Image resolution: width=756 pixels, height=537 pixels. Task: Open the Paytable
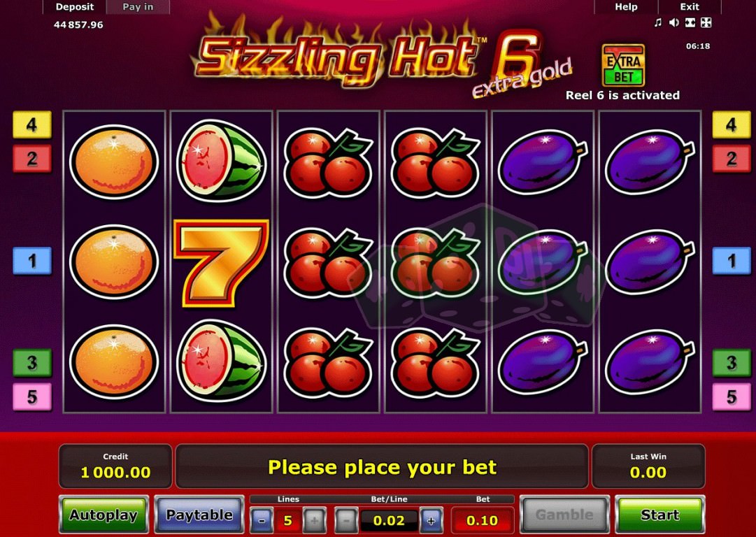point(199,515)
